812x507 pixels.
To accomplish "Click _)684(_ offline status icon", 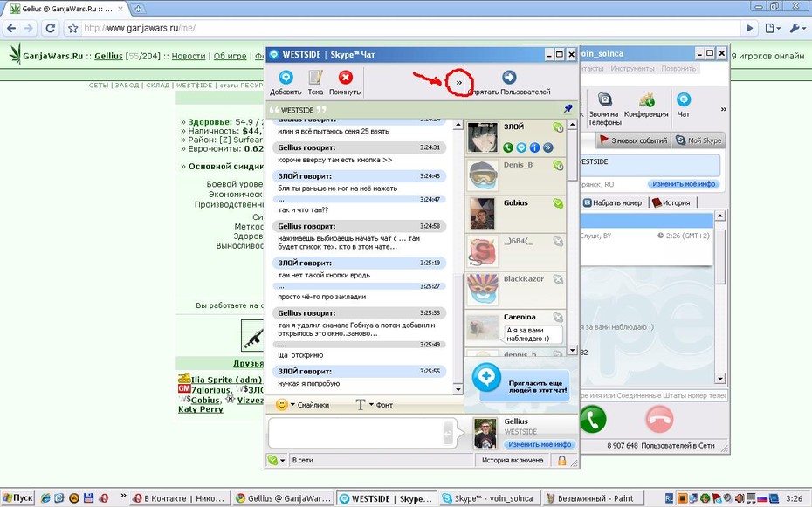I will pos(558,241).
